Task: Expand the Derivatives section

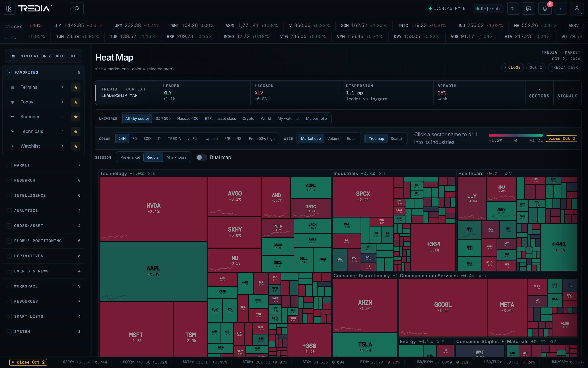Action: [x=9, y=256]
